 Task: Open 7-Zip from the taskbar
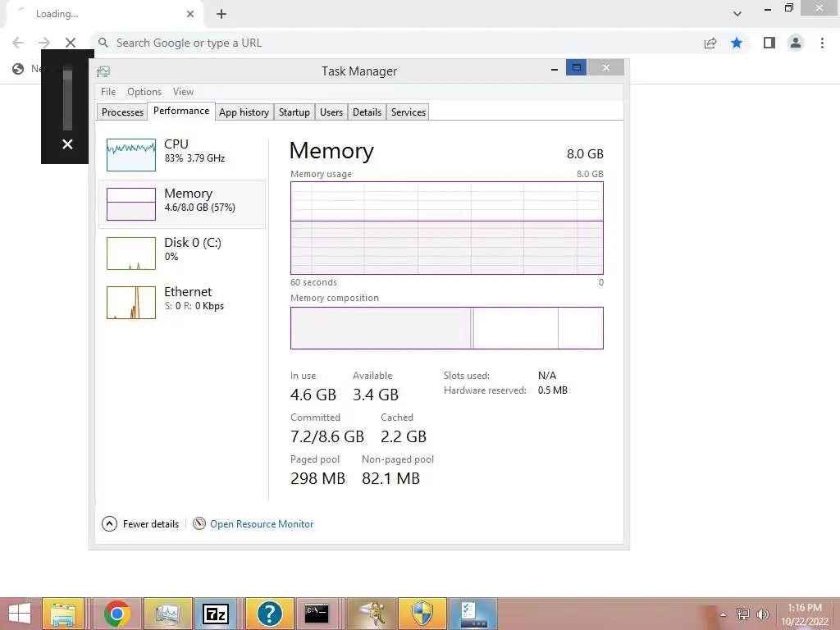(x=216, y=614)
